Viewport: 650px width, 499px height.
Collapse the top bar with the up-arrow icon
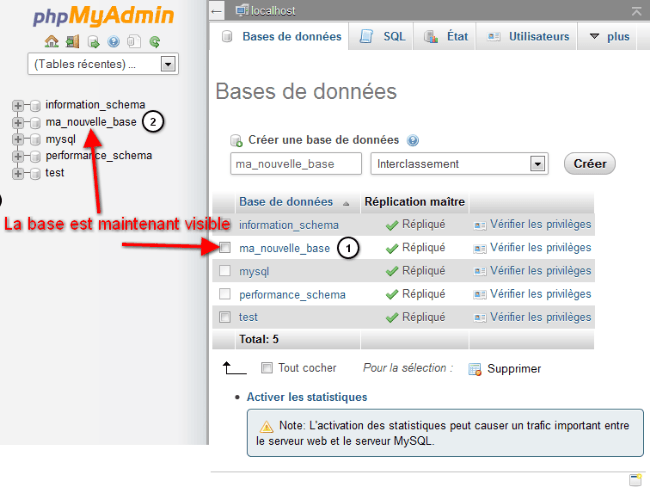pos(636,11)
